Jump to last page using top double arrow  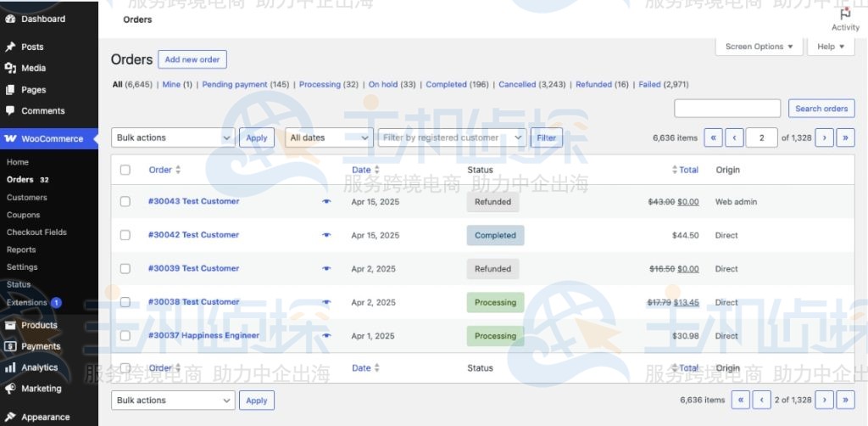pos(845,137)
